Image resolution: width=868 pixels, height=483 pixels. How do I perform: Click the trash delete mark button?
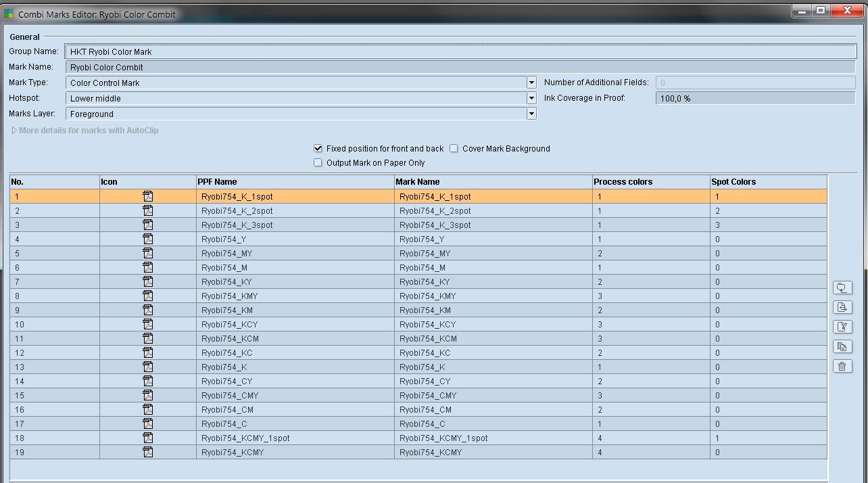[x=842, y=366]
